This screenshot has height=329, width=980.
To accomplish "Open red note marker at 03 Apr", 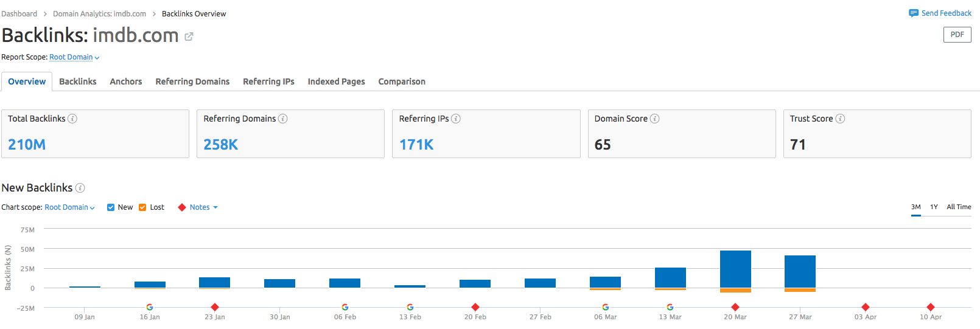I will point(866,307).
